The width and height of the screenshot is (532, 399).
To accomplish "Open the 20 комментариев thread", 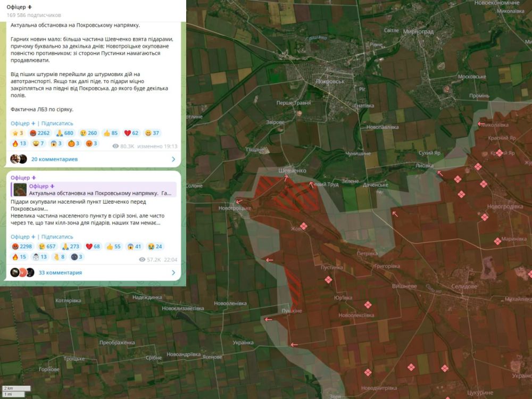I will (x=54, y=159).
